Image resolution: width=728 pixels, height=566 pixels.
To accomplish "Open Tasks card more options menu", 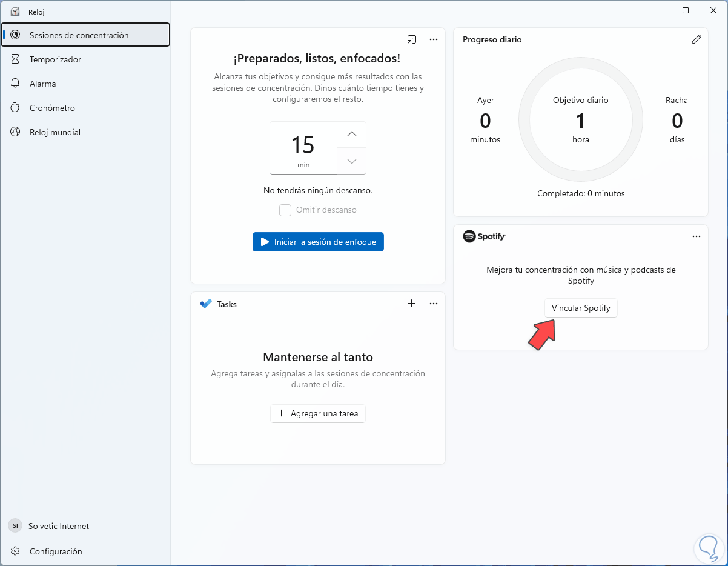I will [434, 304].
